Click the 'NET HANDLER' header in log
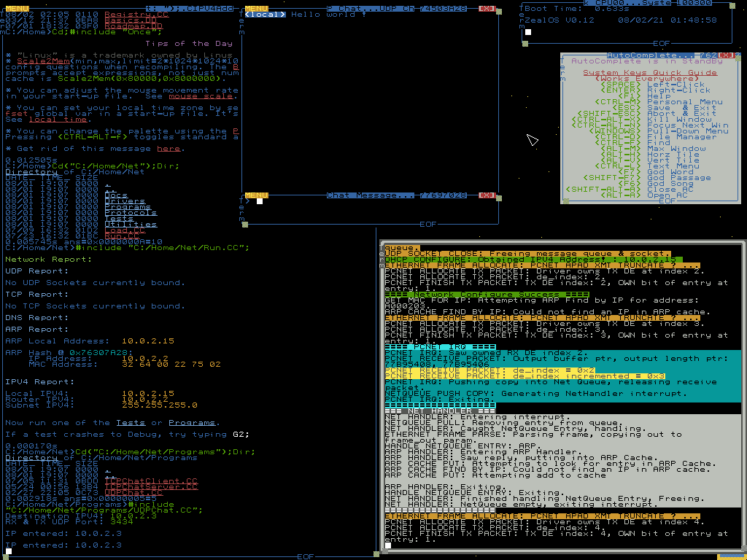 (440, 411)
